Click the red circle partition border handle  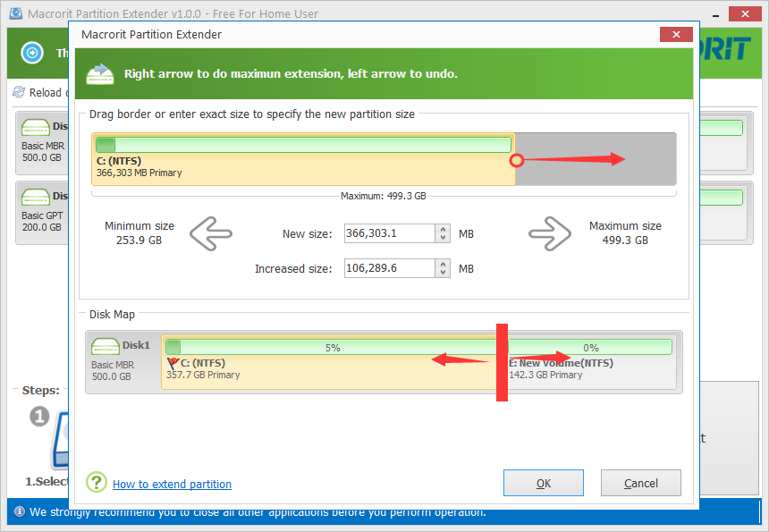point(516,161)
